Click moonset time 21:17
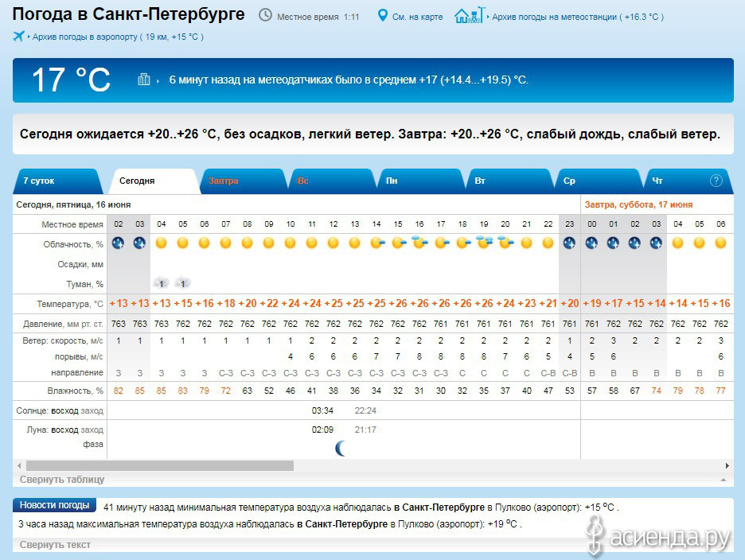The width and height of the screenshot is (745, 560). tap(365, 430)
